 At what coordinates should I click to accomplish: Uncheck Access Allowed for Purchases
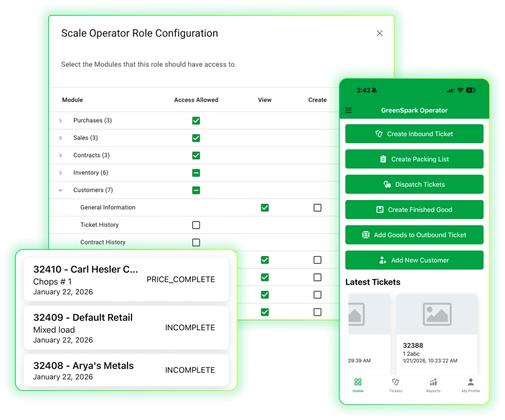(x=196, y=121)
